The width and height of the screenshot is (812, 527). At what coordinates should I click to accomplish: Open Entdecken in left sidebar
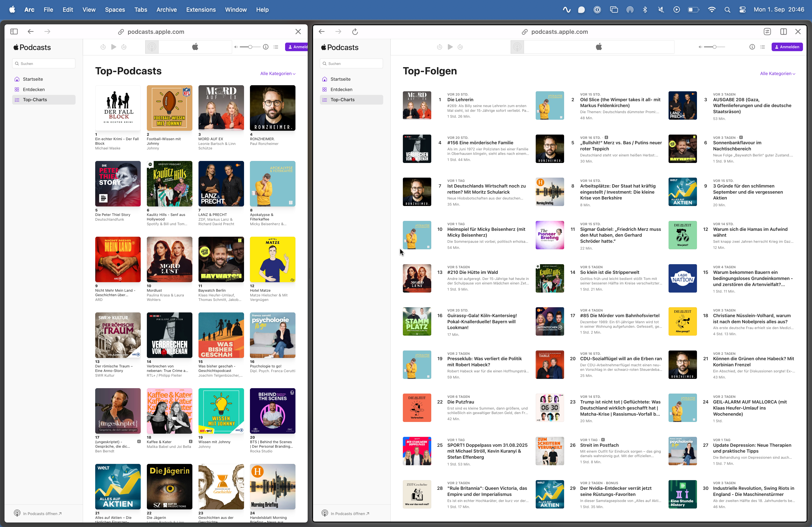44,89
